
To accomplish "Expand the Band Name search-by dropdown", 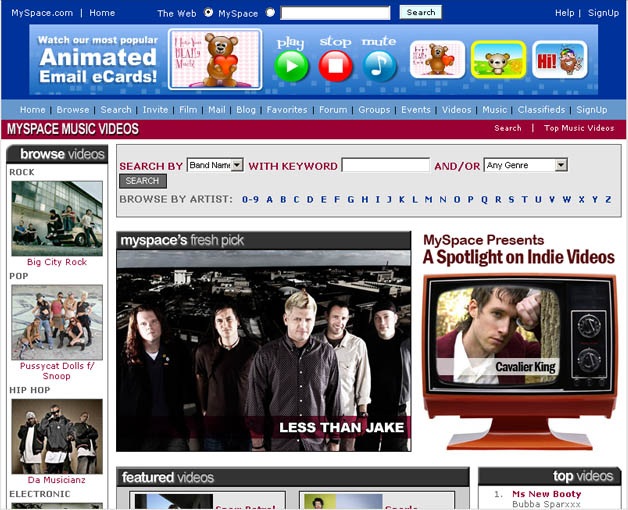I will (x=215, y=165).
